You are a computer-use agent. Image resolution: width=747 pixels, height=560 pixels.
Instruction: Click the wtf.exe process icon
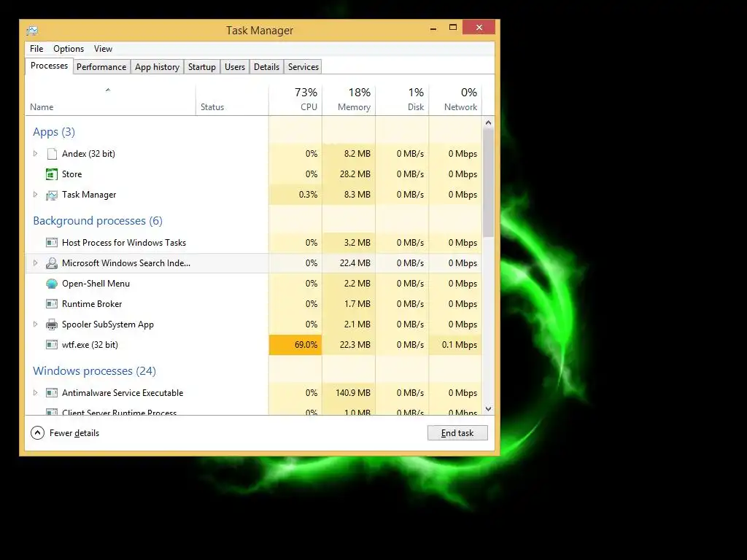point(52,345)
